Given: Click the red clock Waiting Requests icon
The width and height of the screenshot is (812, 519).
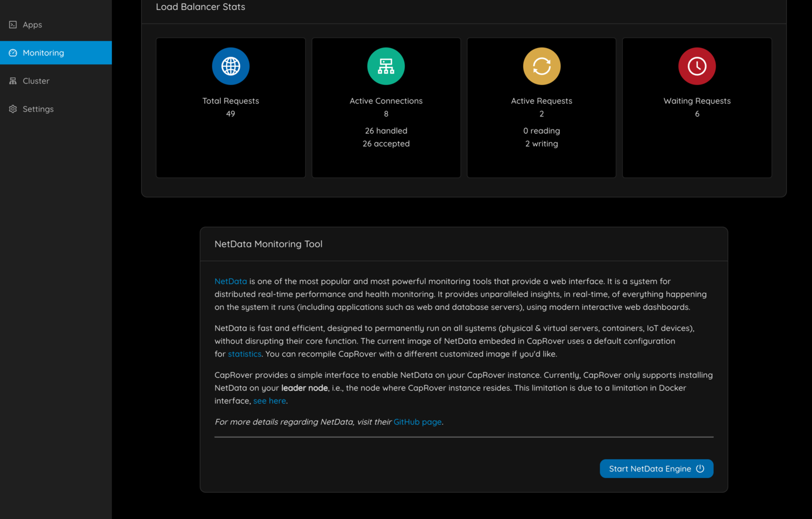Looking at the screenshot, I should click(697, 66).
